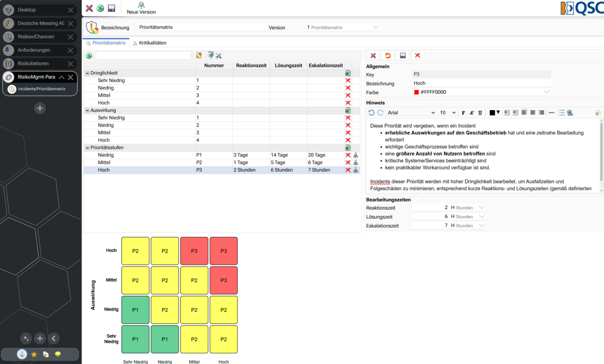Align Hinweis text left
604x364 pixels.
pos(524,113)
